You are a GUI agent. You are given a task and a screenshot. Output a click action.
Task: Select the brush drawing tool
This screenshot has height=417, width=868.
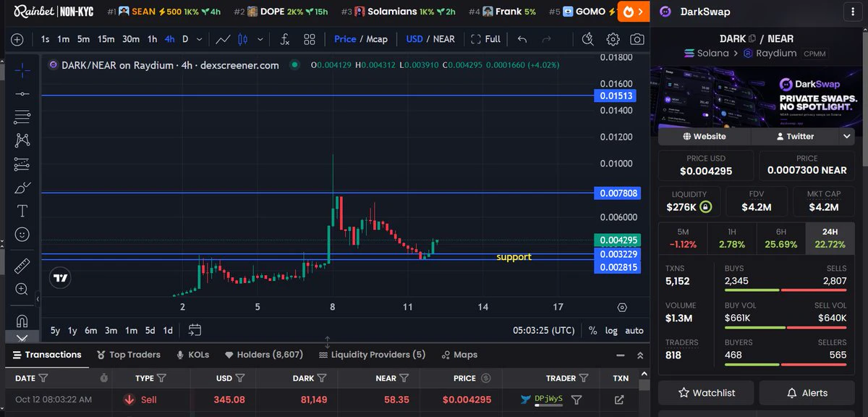(x=22, y=188)
